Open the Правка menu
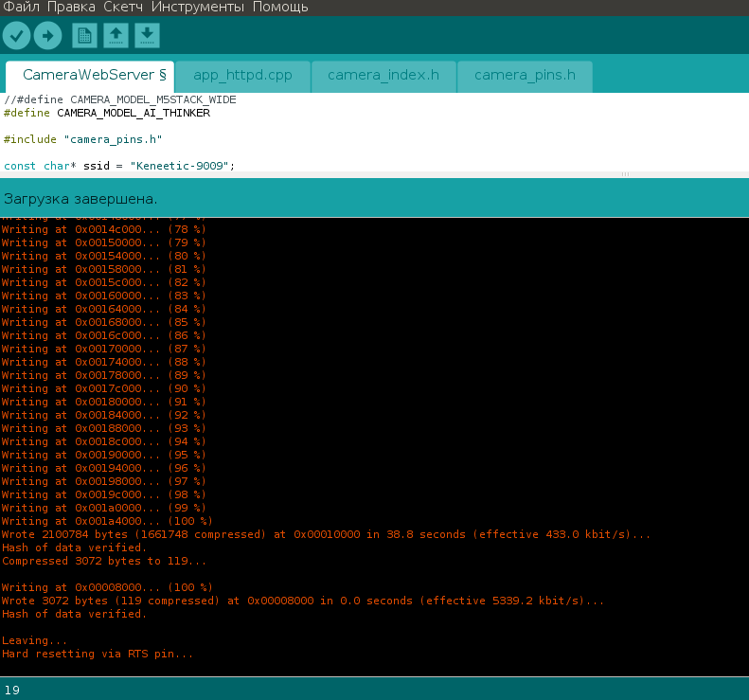The width and height of the screenshot is (749, 700). pos(71,8)
